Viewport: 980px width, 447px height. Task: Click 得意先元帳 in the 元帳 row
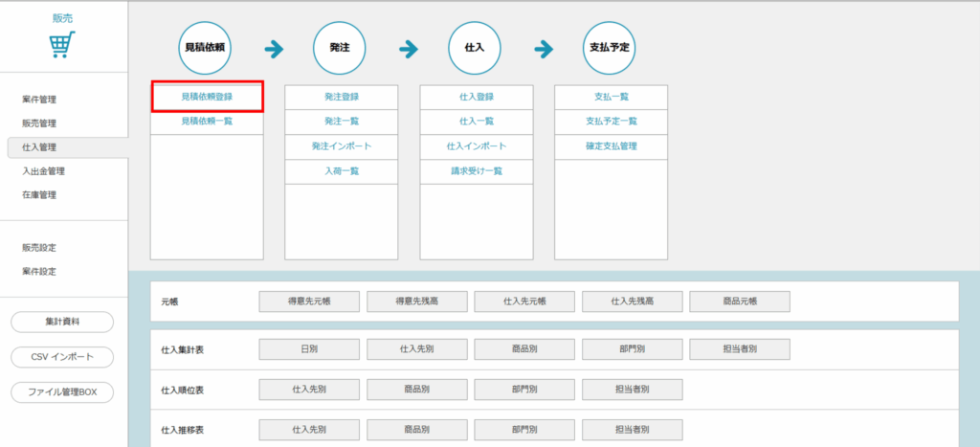[309, 302]
